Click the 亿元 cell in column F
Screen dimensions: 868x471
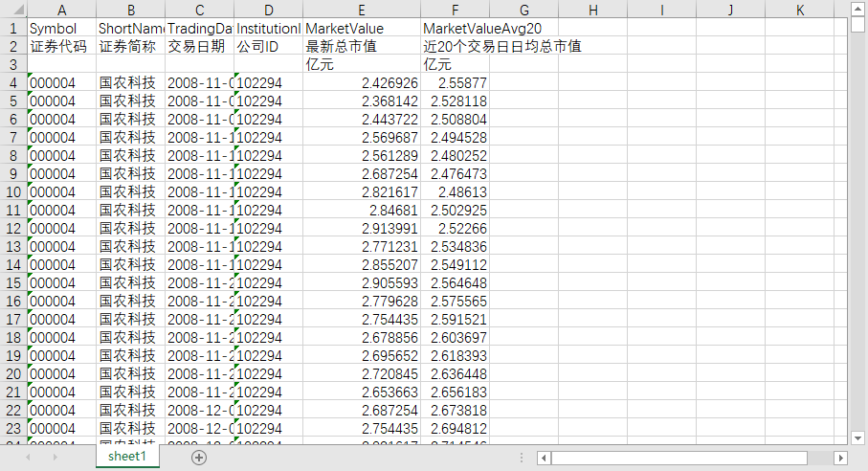tap(455, 65)
